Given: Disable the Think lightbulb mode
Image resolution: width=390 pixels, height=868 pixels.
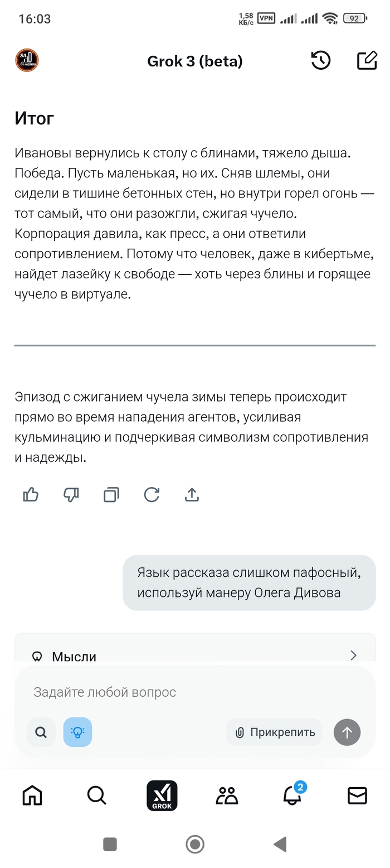Looking at the screenshot, I should tap(77, 732).
